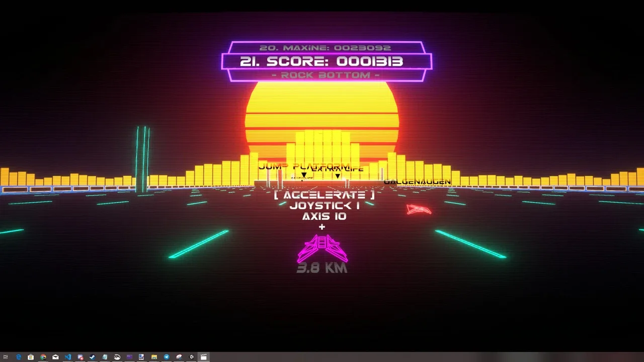
Task: Open File Explorer folder icon
Action: pos(154,357)
